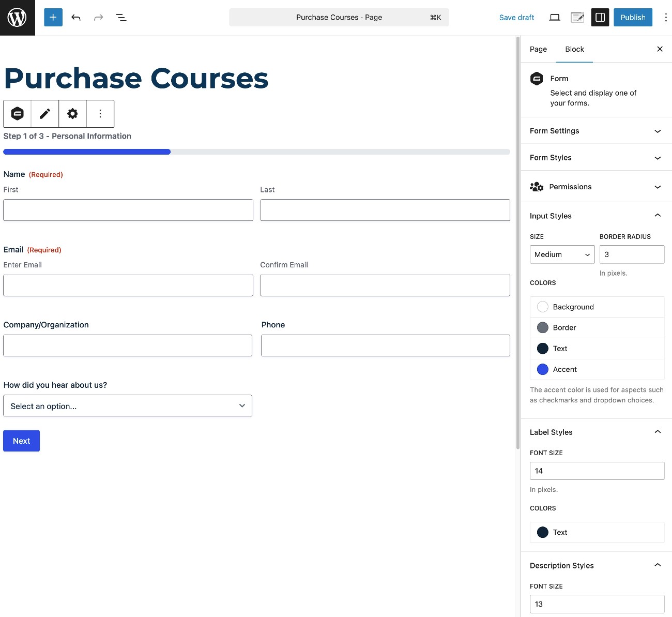Viewport: 672px width, 617px height.
Task: Save the draft
Action: point(516,17)
